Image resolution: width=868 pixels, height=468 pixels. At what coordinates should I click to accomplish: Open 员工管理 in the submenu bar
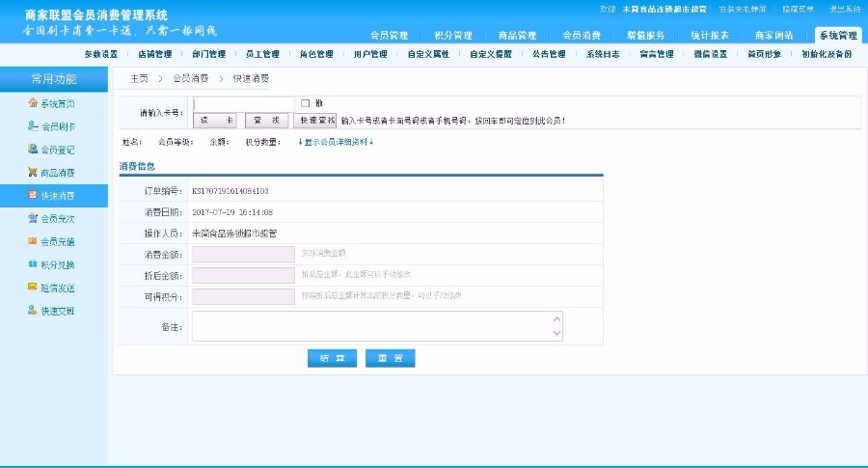click(262, 54)
